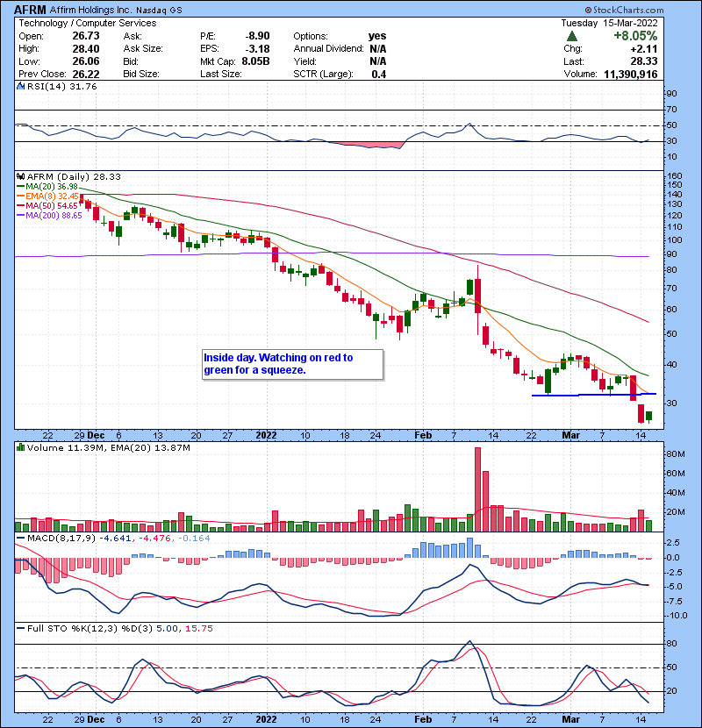Screen dimensions: 702x728
Task: Click the candlestick icon next to AFRM (Daily)
Action: click(20, 176)
